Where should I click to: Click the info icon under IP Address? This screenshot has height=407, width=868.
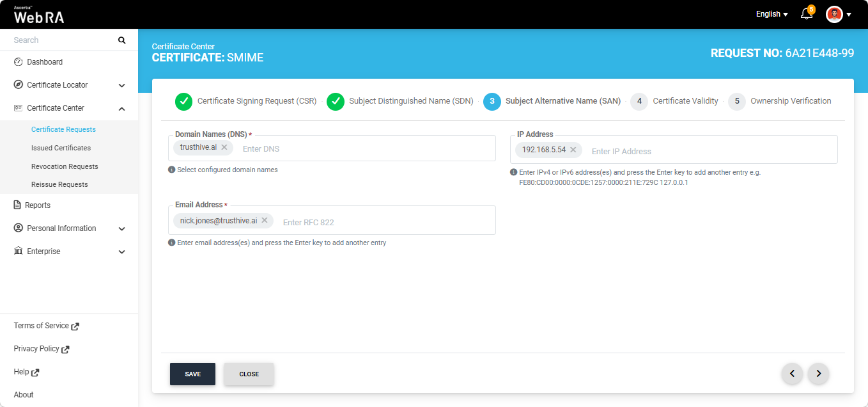(x=513, y=172)
